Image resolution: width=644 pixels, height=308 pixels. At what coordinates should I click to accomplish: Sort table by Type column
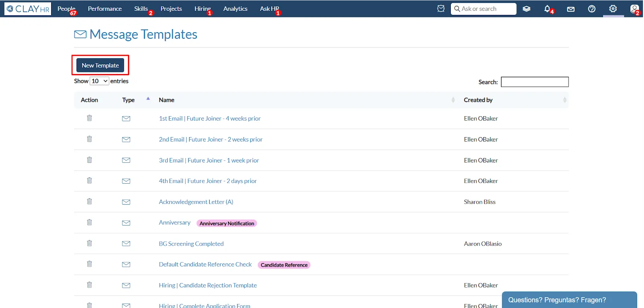tap(136, 100)
